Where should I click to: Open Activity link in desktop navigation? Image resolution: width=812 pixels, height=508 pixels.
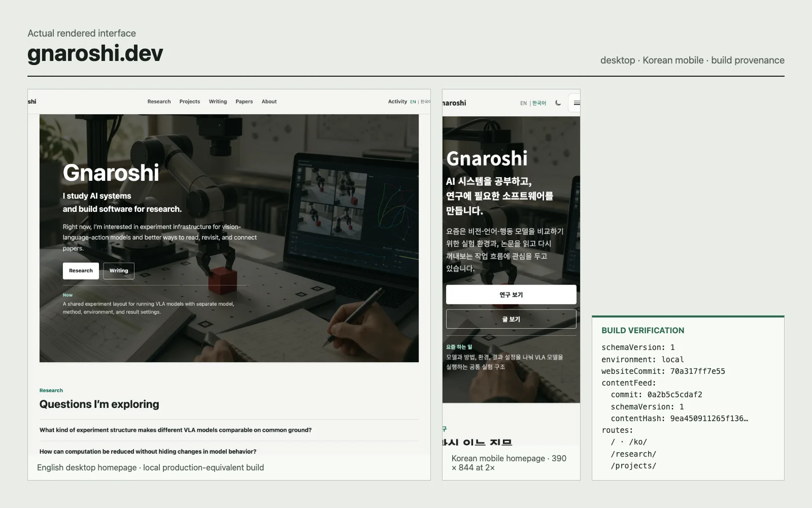pos(397,102)
